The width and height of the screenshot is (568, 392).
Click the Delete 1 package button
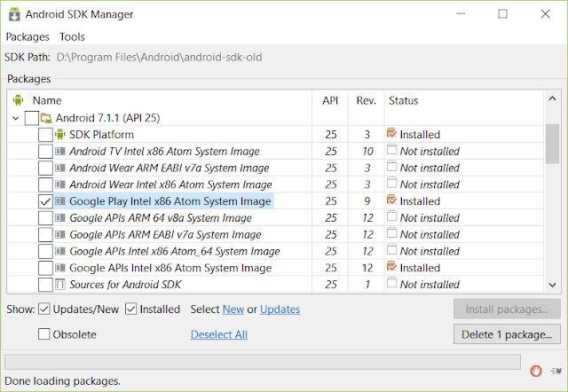tap(507, 334)
